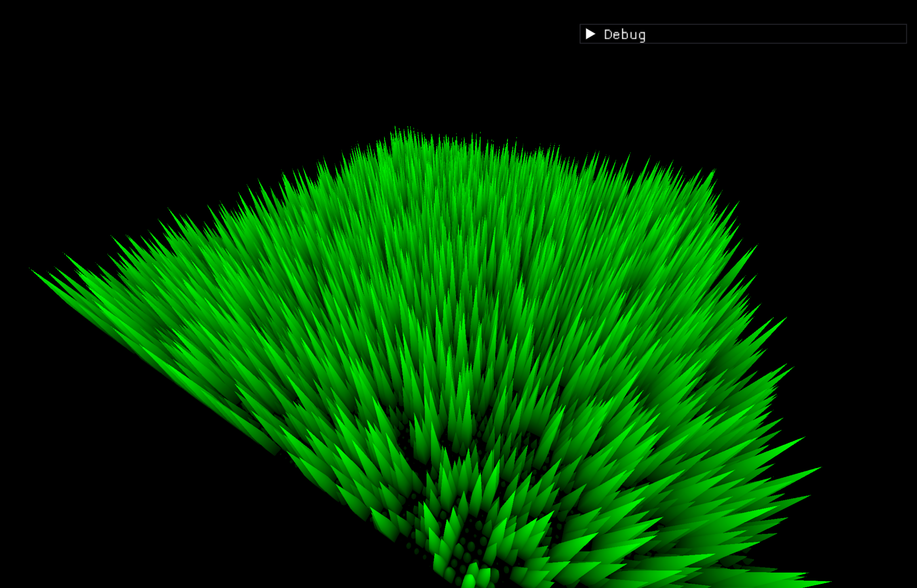Expand the Debug panel via its triangle arrow
The height and width of the screenshot is (588, 917).
click(x=590, y=34)
